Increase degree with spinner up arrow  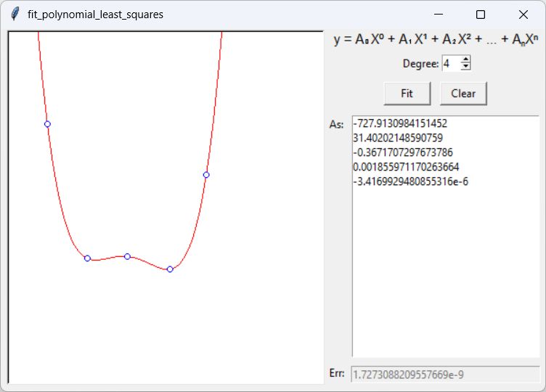pos(465,60)
